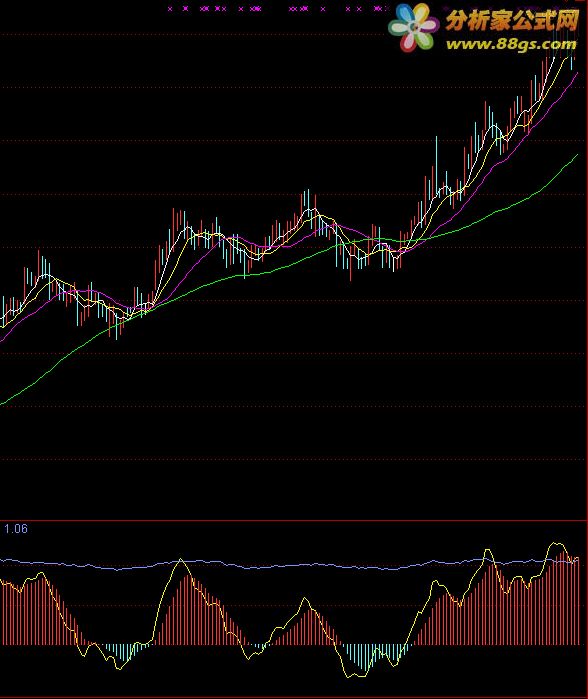Open the www.88gs.com link
Screen dimensions: 588x699
(511, 44)
